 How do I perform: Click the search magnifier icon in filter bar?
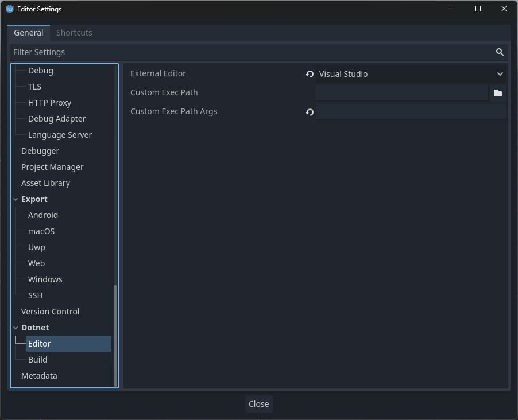coord(500,52)
